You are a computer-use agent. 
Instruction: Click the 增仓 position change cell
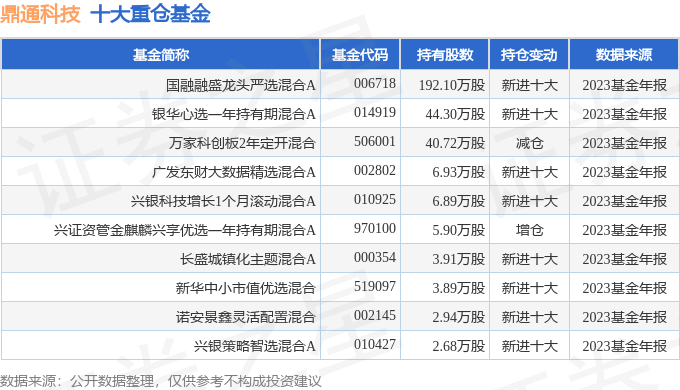530,230
